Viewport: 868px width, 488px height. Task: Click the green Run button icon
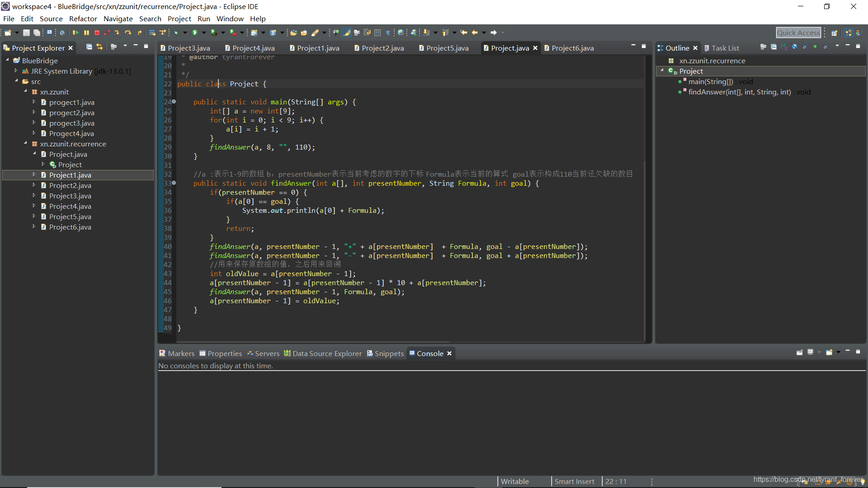[x=195, y=33]
